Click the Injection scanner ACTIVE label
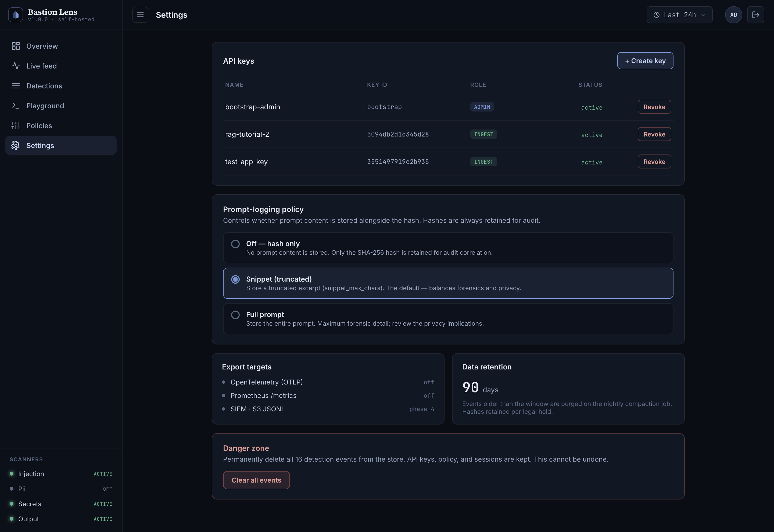The width and height of the screenshot is (774, 532). click(x=103, y=474)
